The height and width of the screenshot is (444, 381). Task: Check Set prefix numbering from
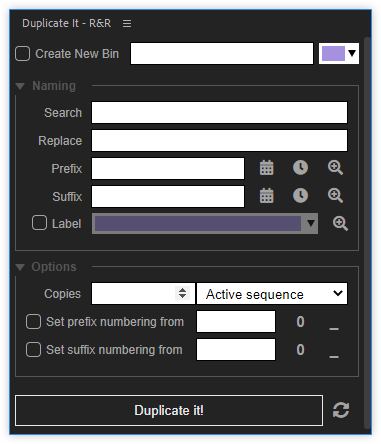(33, 322)
